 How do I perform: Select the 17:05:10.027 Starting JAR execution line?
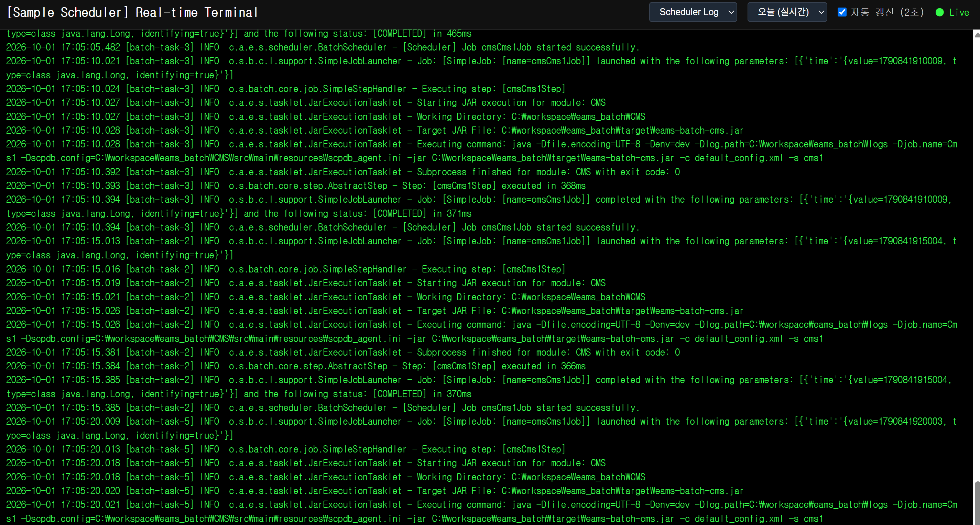[306, 103]
